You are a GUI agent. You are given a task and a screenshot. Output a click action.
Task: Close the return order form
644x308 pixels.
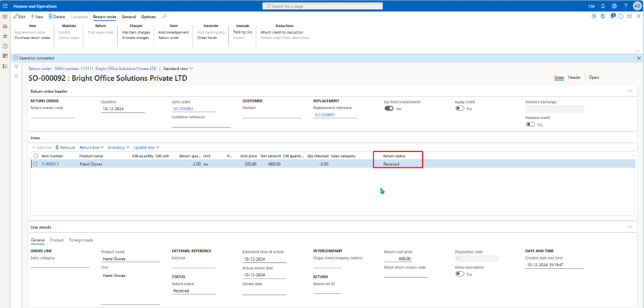click(x=639, y=16)
